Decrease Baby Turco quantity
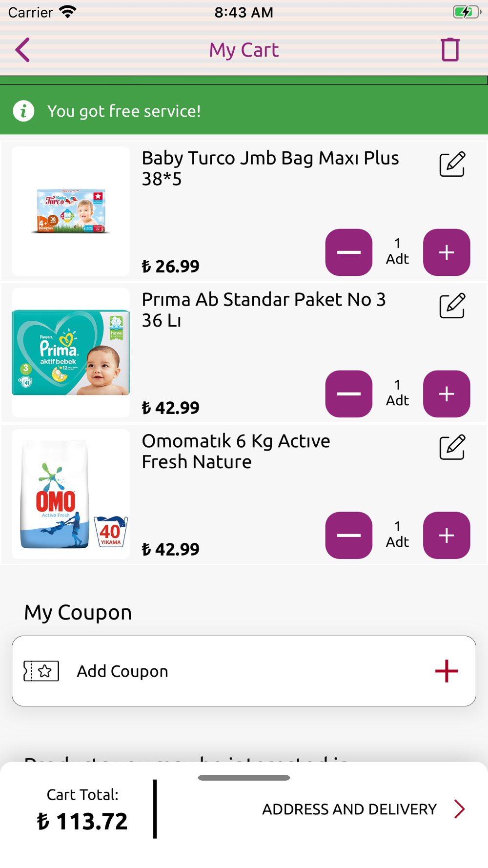Image resolution: width=488 pixels, height=868 pixels. tap(349, 252)
